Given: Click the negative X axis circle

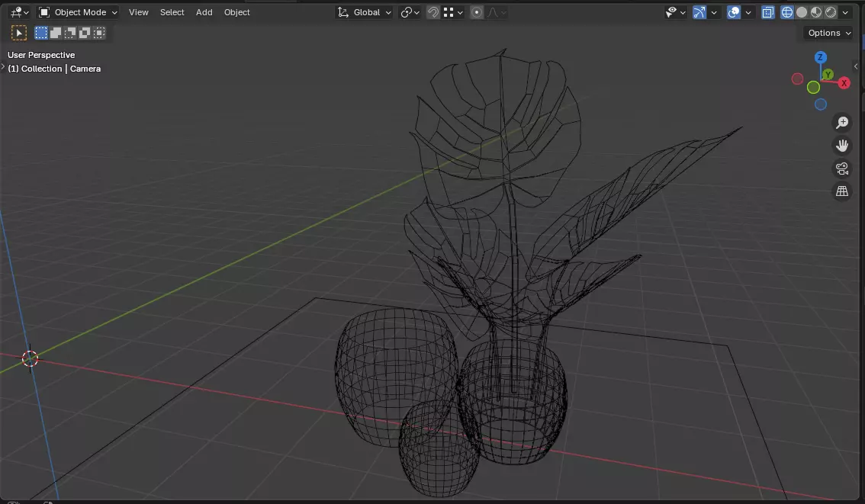Looking at the screenshot, I should click(797, 79).
